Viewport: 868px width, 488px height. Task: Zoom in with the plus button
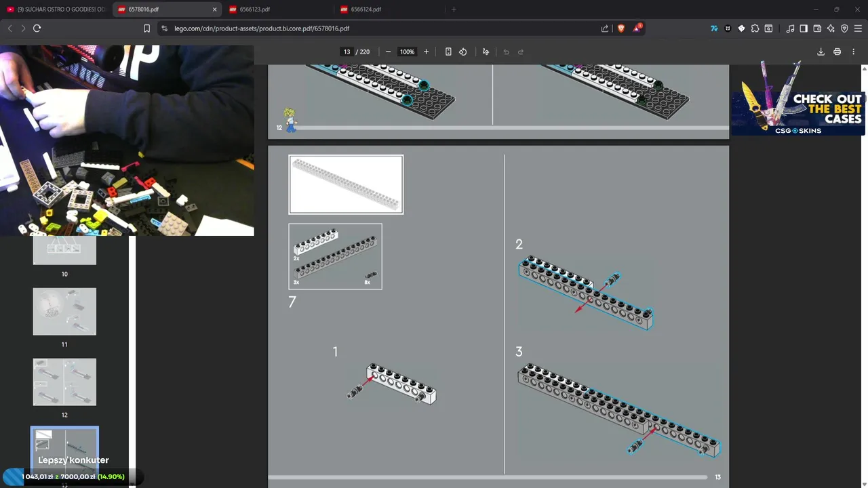(426, 52)
